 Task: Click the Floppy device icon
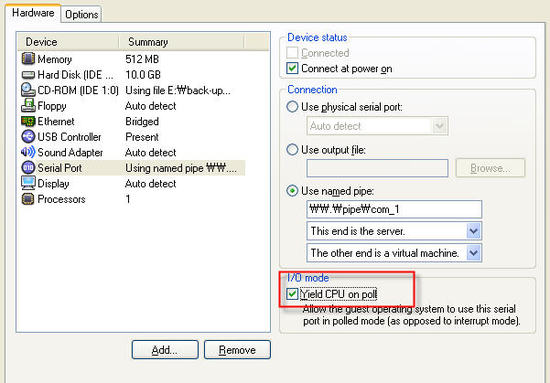pyautogui.click(x=28, y=105)
